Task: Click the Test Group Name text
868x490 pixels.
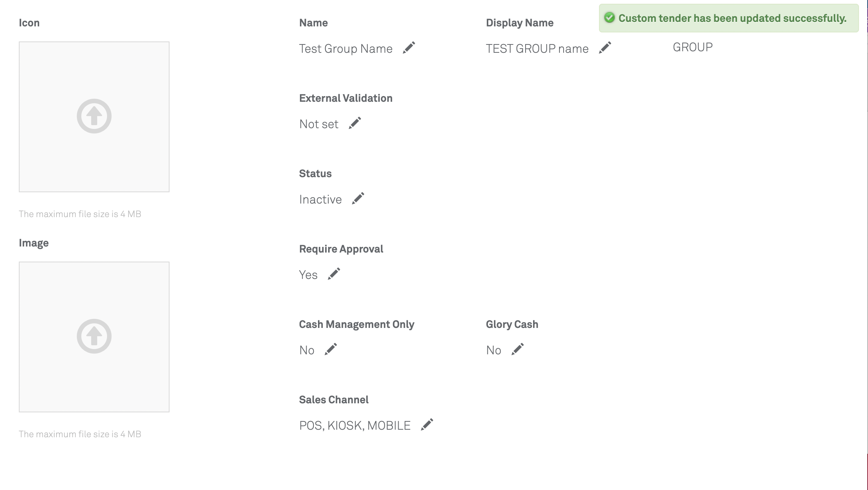Action: click(x=345, y=49)
